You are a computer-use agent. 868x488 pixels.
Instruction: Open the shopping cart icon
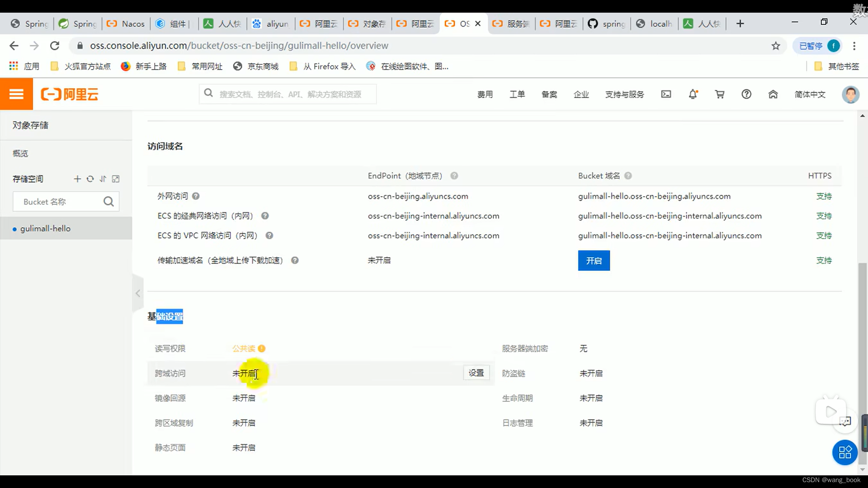[720, 94]
